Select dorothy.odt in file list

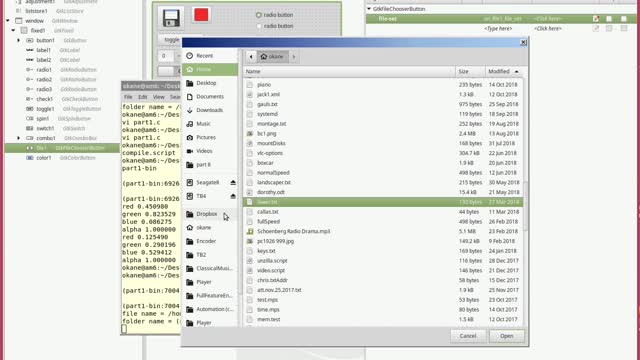[382, 192]
